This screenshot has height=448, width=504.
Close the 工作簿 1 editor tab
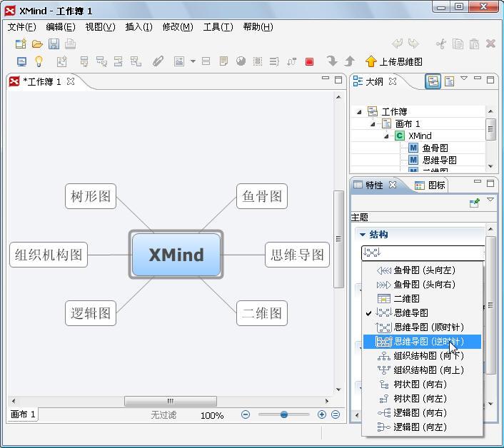click(71, 81)
